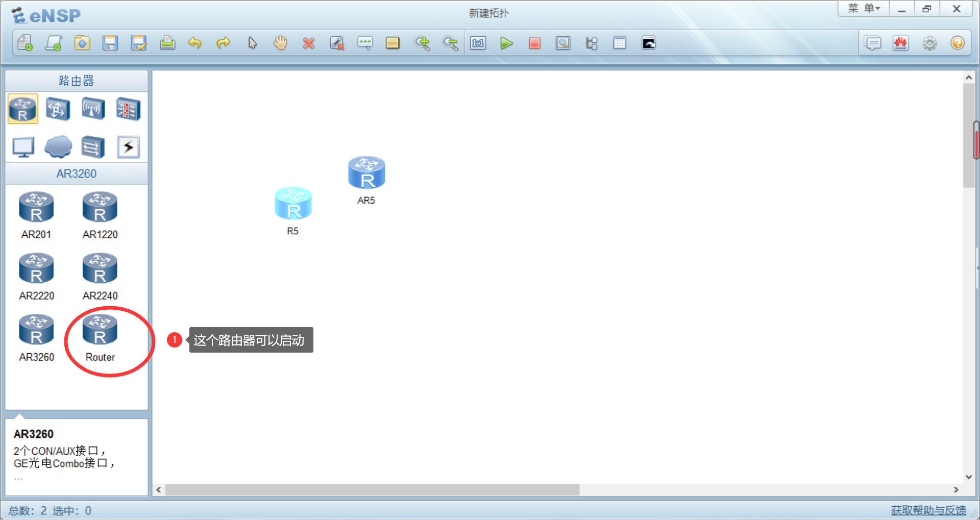Select the frame relay switch category
Viewport: 980px width, 520px height.
pos(93,147)
